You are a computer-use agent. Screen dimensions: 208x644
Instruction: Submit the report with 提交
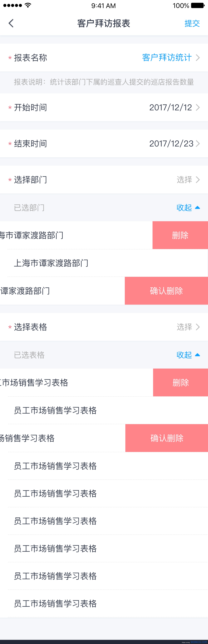pyautogui.click(x=192, y=23)
